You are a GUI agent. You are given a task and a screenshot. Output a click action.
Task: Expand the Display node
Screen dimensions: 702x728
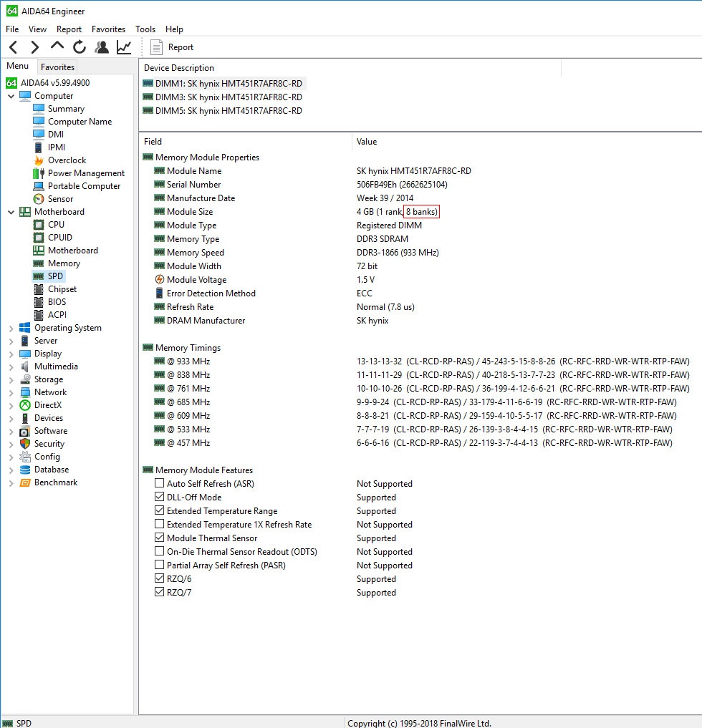11,354
